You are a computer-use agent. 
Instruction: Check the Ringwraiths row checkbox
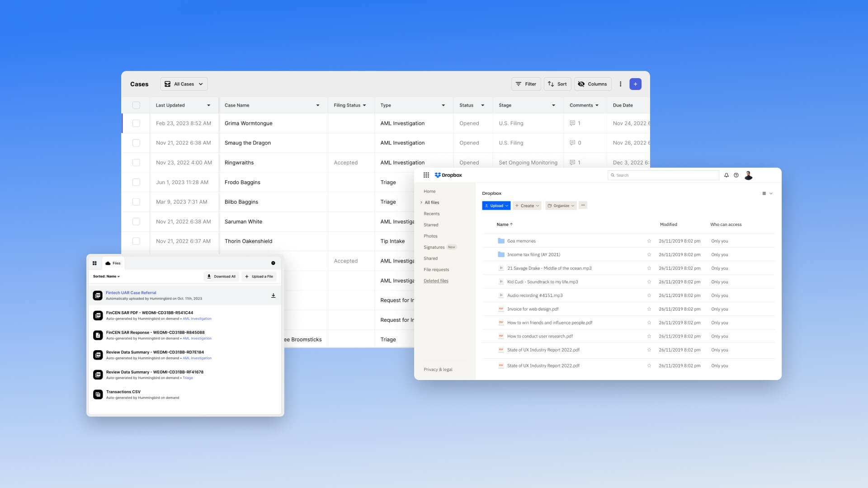pos(136,163)
